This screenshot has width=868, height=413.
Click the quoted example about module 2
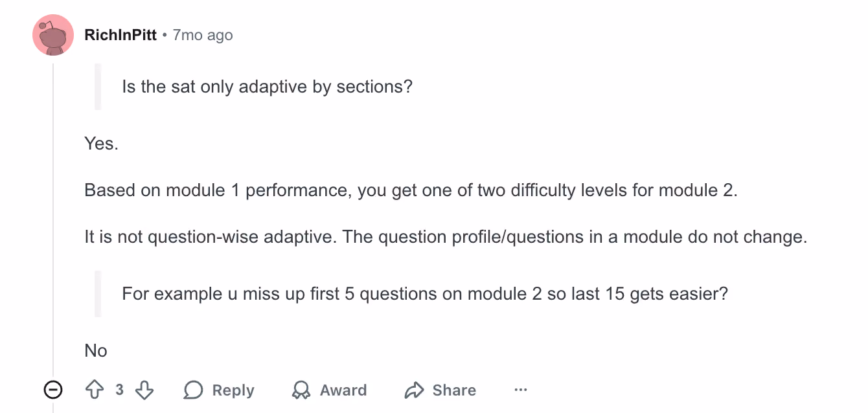(x=425, y=294)
